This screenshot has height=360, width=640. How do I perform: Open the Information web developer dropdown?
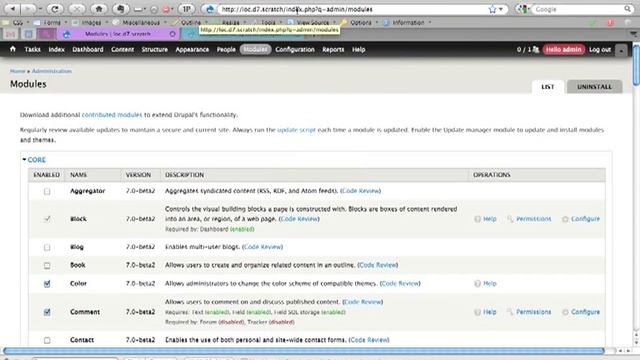point(407,22)
